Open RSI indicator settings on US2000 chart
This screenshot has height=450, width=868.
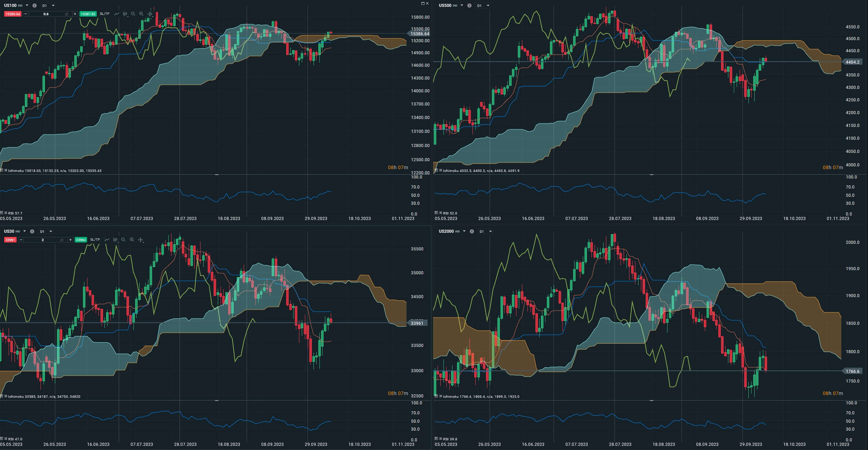(436, 439)
